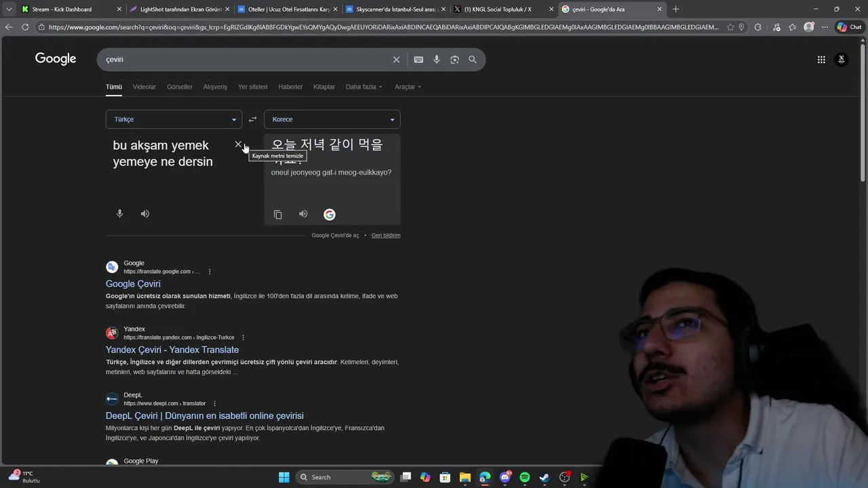Open Steam from the taskbar
Screen dimensions: 868x488
pos(545,477)
